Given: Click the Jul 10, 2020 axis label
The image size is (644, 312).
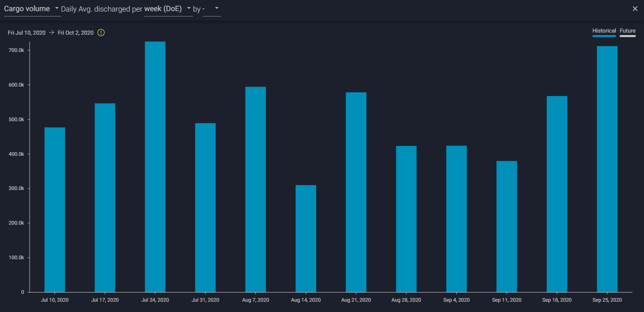Looking at the screenshot, I should pyautogui.click(x=55, y=300).
